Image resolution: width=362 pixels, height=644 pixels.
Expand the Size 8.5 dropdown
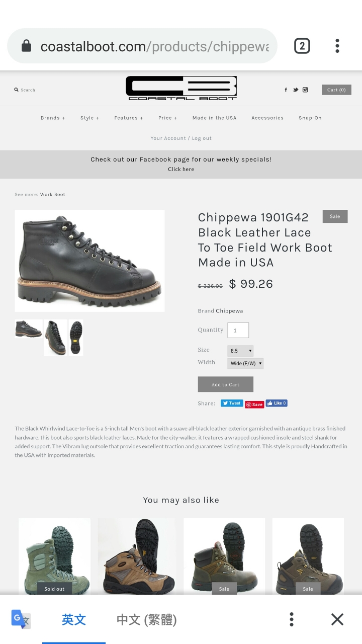click(x=240, y=351)
